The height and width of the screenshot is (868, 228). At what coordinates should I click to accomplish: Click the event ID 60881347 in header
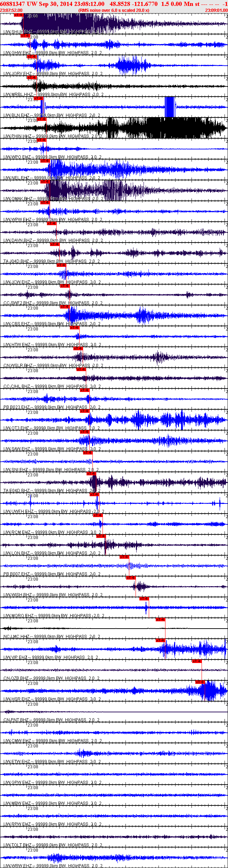click(x=13, y=4)
